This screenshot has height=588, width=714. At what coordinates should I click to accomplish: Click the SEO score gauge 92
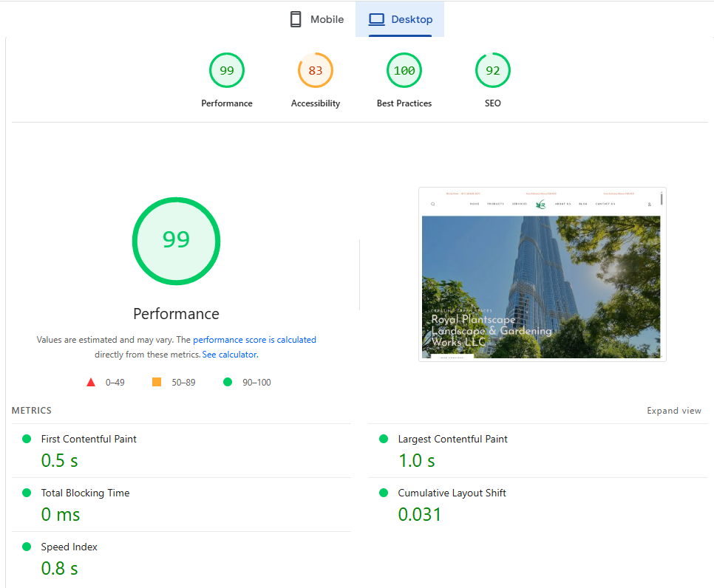(x=493, y=71)
